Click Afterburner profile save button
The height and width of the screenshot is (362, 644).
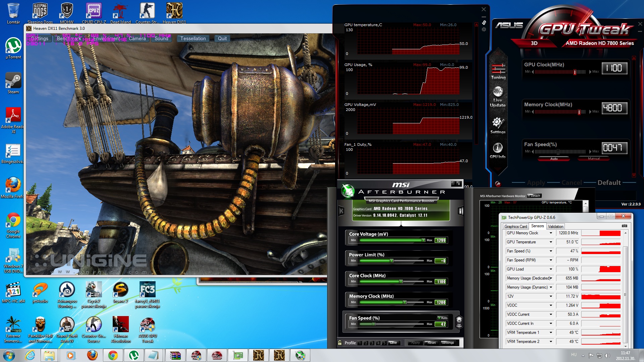click(x=393, y=343)
